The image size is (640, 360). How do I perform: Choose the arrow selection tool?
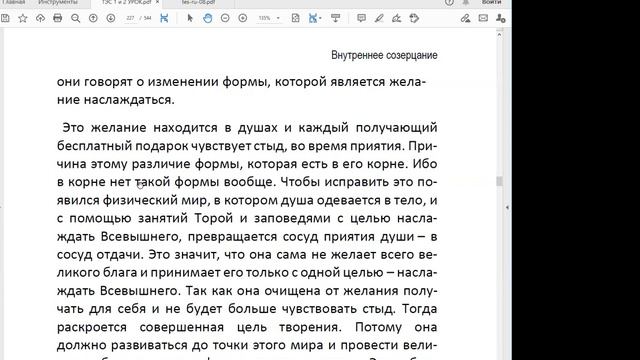click(x=190, y=18)
